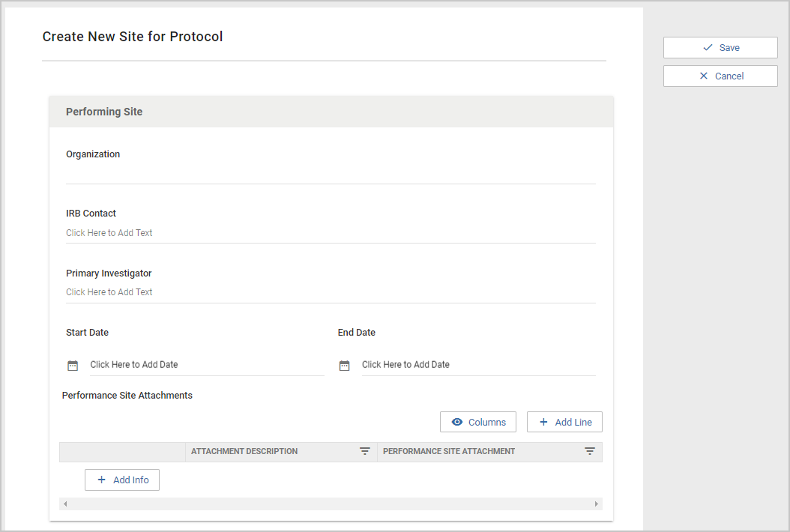Click the Create New Site for Protocol title
This screenshot has width=790, height=532.
click(x=133, y=37)
